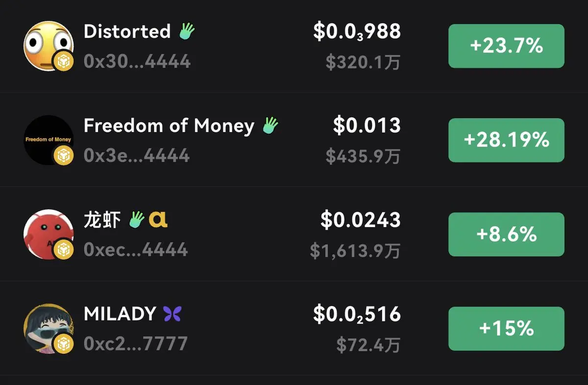Open the Distorted token name
The image size is (588, 385).
pos(127,31)
